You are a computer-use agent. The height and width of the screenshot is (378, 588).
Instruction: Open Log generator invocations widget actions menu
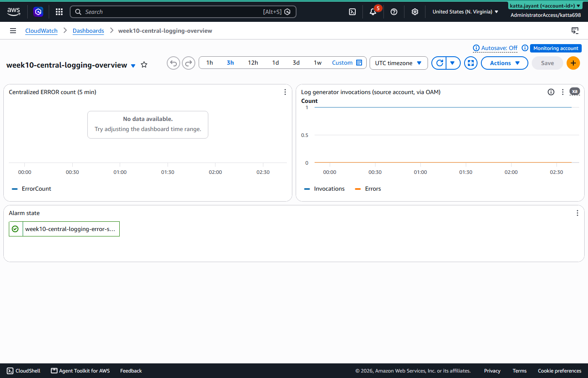point(563,92)
